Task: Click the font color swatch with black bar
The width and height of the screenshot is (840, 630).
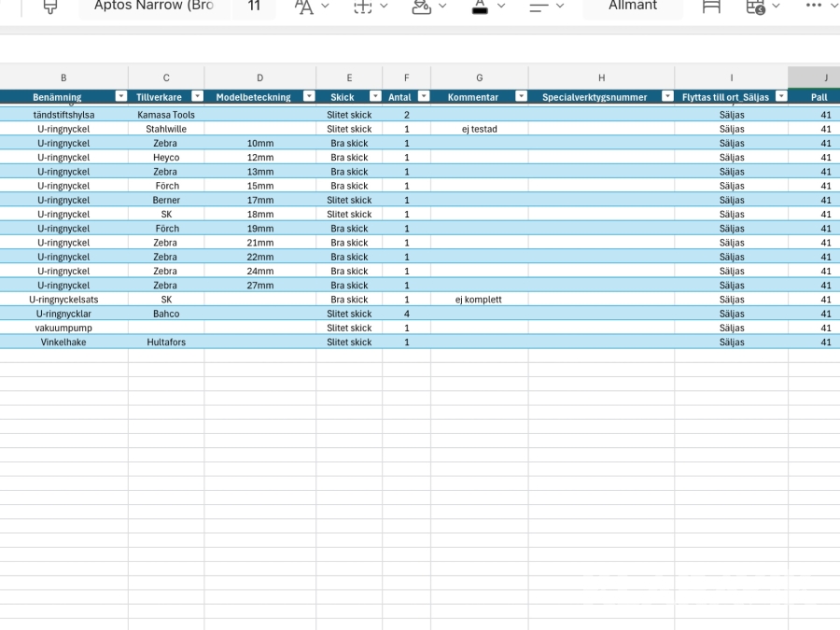Action: [480, 7]
